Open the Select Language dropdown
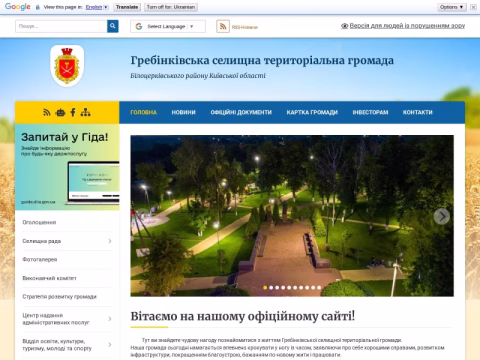The height and width of the screenshot is (360, 480). [168, 26]
